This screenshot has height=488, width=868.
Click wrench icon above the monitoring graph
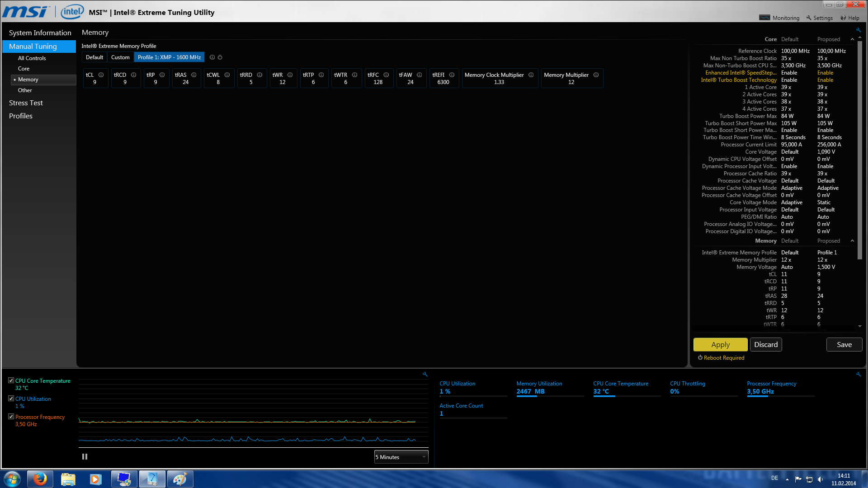425,374
